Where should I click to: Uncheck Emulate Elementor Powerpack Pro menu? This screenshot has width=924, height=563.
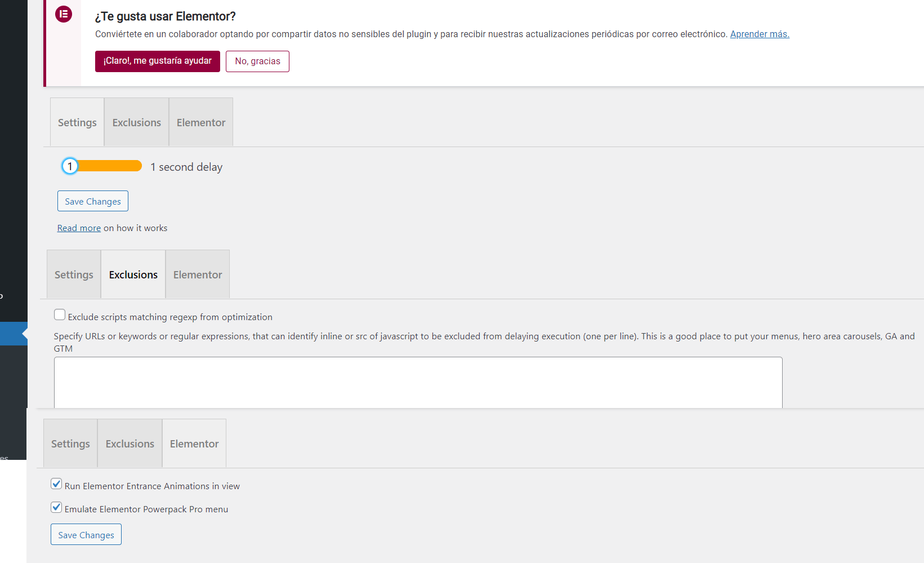click(x=56, y=507)
